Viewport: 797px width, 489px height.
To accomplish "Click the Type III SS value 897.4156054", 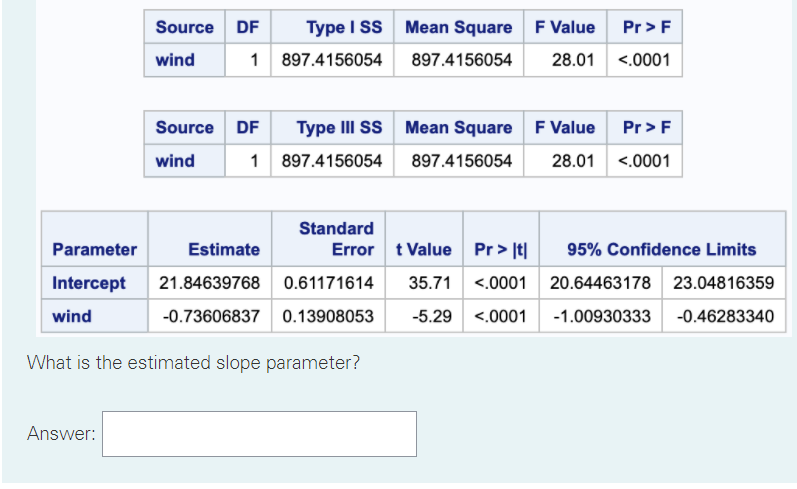I will [332, 161].
